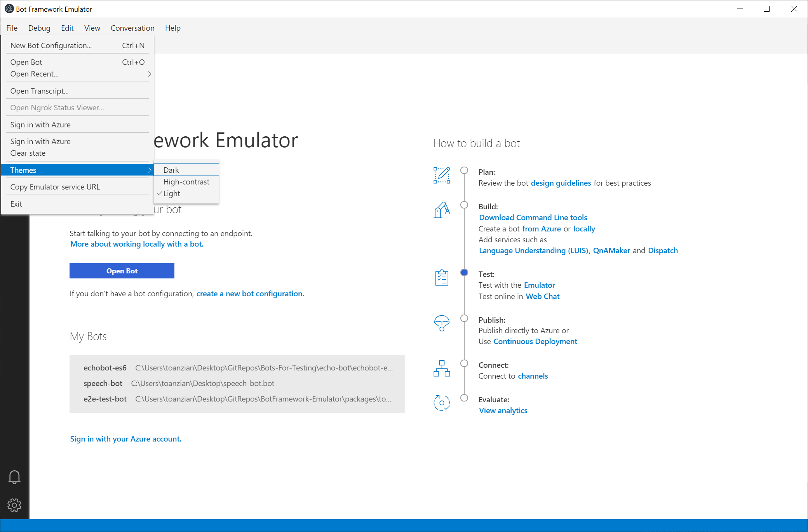Open the from Azure link
Viewport: 808px width, 532px height.
coord(542,229)
